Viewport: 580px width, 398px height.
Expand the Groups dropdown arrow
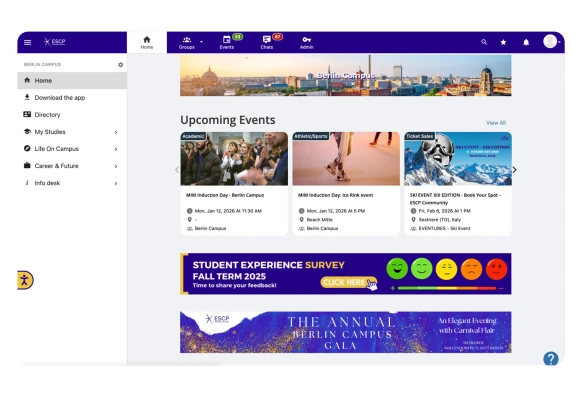[x=202, y=42]
